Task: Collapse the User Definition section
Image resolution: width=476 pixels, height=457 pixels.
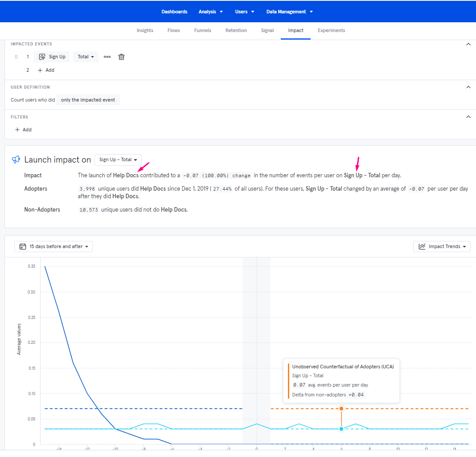Action: click(468, 87)
